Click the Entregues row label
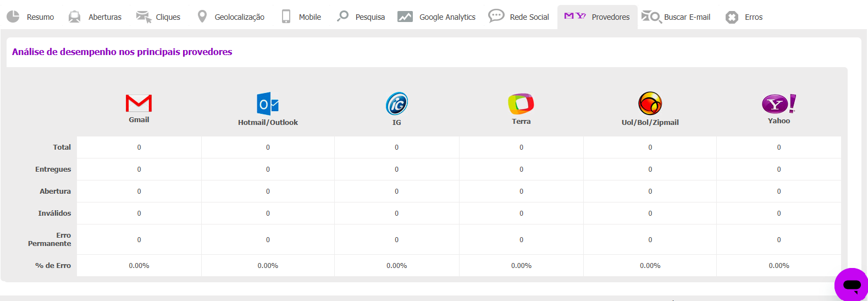Image resolution: width=868 pixels, height=301 pixels. pos(53,169)
